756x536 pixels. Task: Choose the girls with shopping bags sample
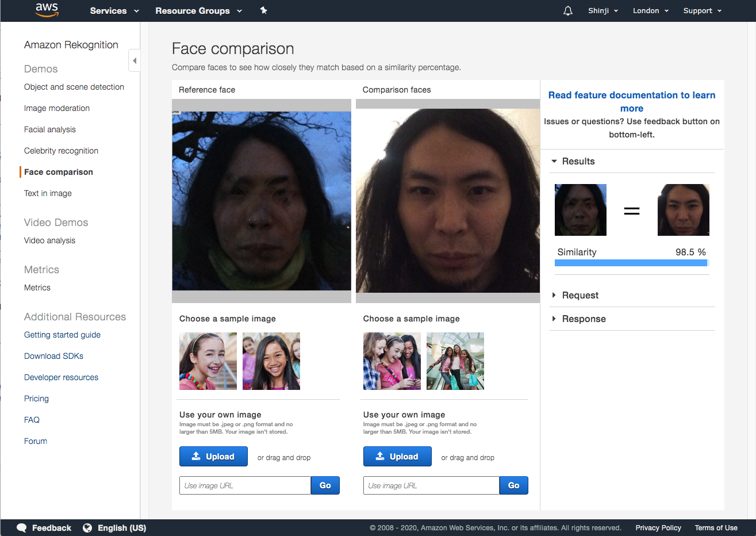pyautogui.click(x=455, y=361)
